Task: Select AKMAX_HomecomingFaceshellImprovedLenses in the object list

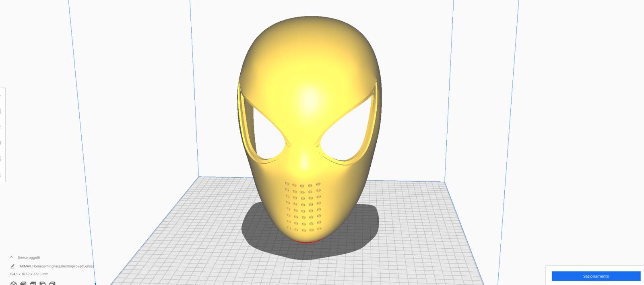Action: pos(56,266)
